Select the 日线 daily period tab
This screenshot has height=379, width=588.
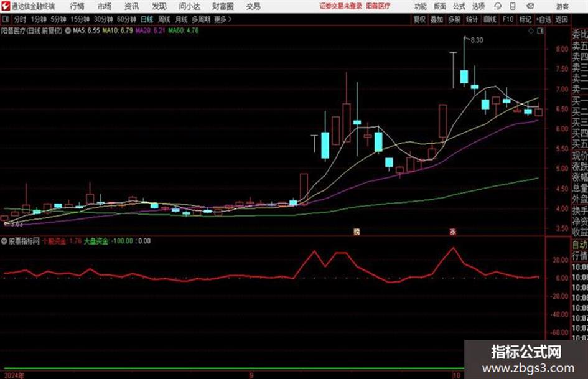147,19
